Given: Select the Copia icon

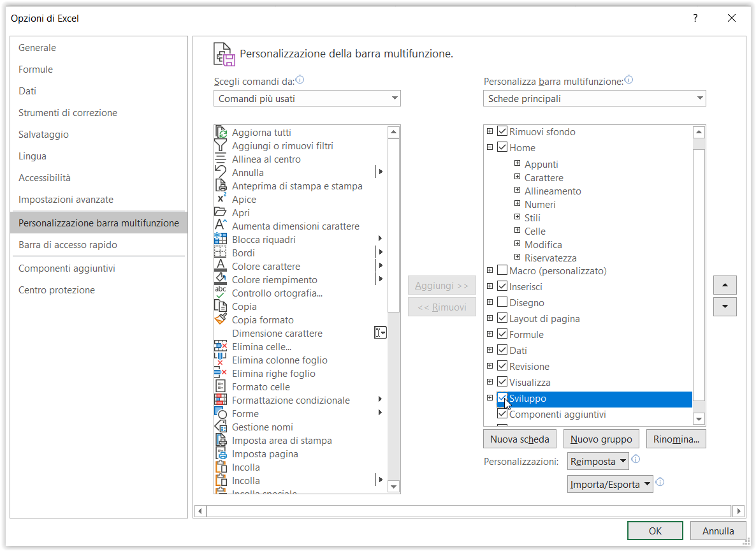Looking at the screenshot, I should [x=221, y=306].
